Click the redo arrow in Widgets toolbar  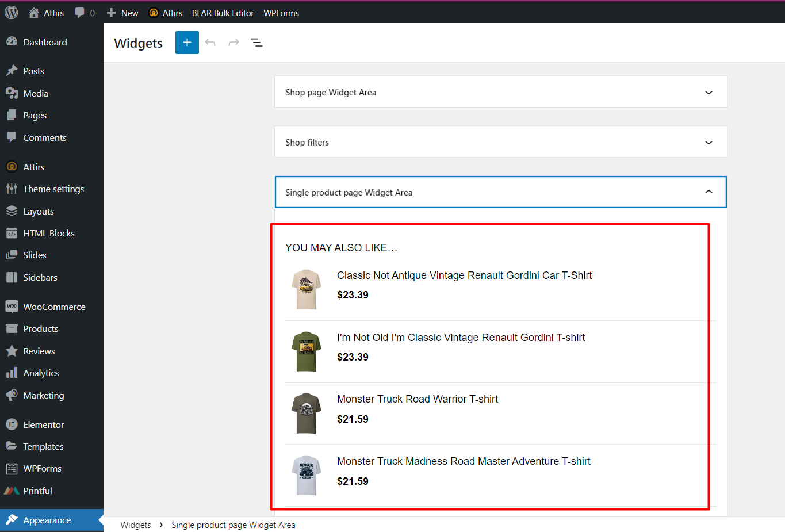point(233,43)
